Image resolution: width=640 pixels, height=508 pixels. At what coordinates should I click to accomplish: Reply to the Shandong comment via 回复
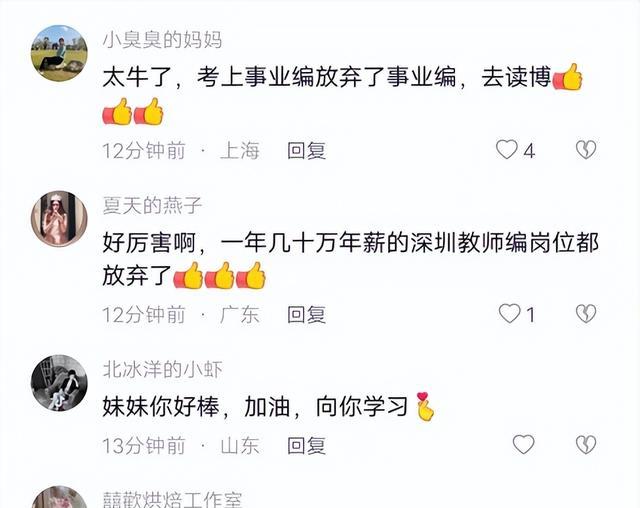coord(307,445)
